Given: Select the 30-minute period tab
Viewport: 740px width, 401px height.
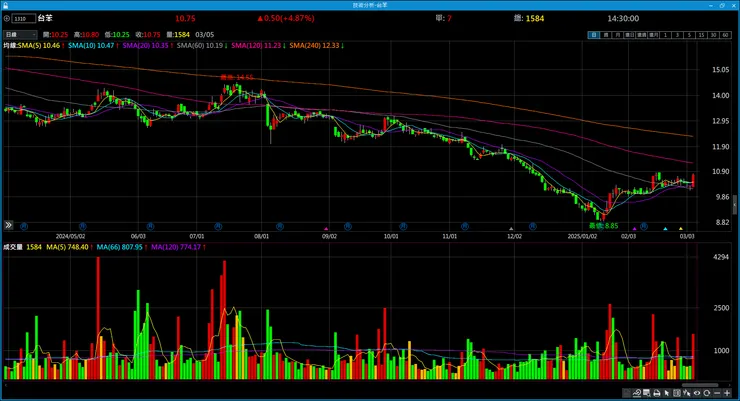Looking at the screenshot, I should pyautogui.click(x=714, y=35).
